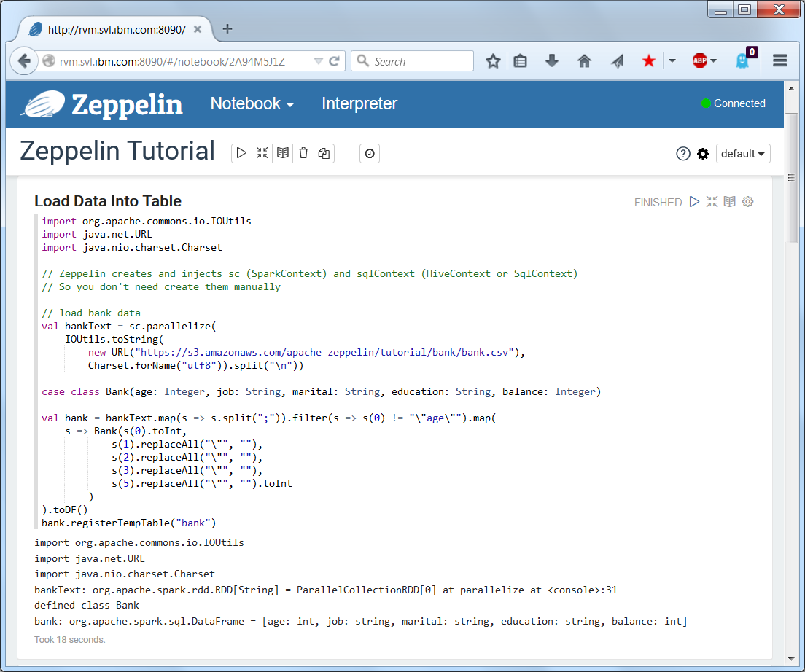Screen dimensions: 805x672
Task: Run all paragraphs in the notebook
Action: (241, 153)
